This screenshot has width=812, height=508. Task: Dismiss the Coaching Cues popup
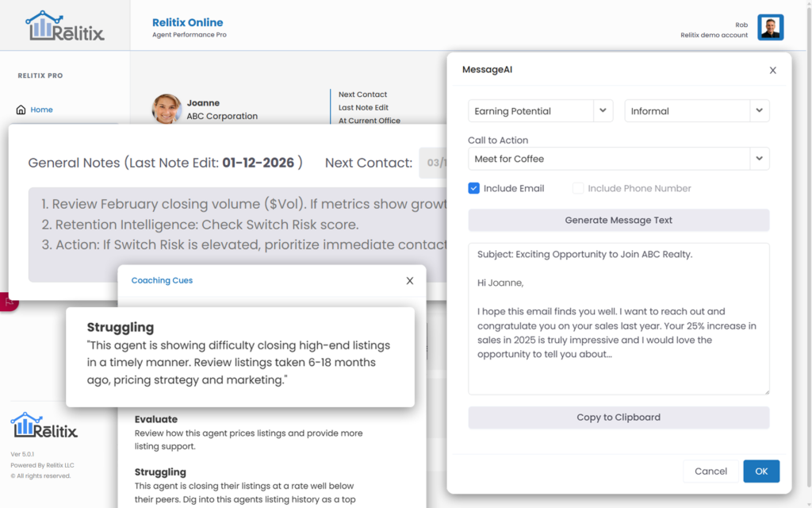coord(409,280)
